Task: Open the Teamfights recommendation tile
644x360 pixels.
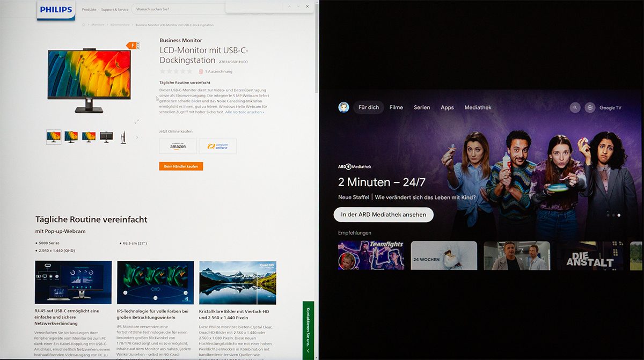Action: click(x=371, y=255)
